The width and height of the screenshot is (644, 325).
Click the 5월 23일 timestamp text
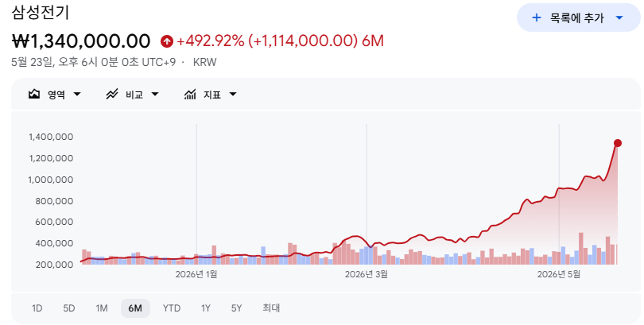[x=94, y=62]
